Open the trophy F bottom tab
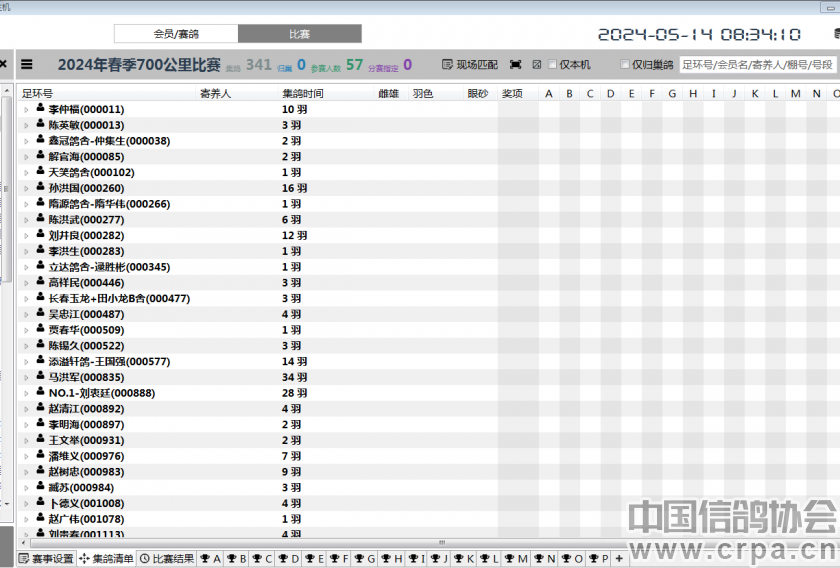Viewport: 840px width, 568px height. point(340,558)
